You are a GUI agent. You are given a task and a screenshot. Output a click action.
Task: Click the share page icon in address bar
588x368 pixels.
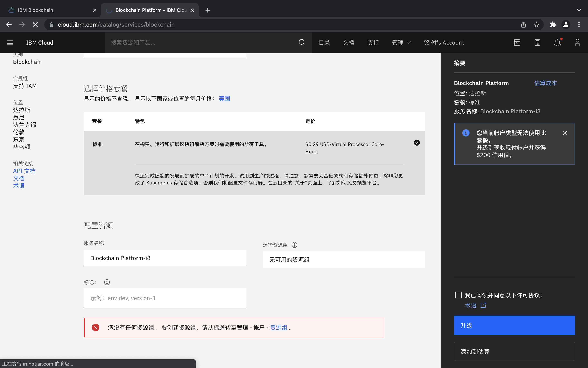(523, 25)
